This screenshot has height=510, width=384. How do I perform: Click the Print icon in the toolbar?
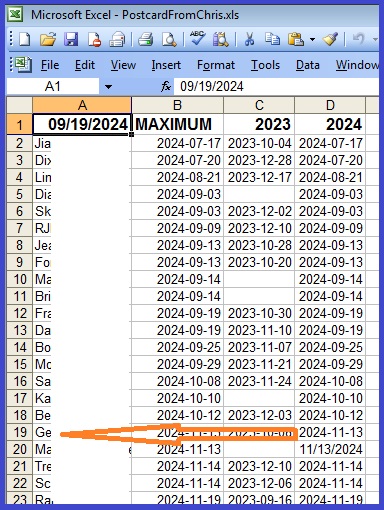146,40
